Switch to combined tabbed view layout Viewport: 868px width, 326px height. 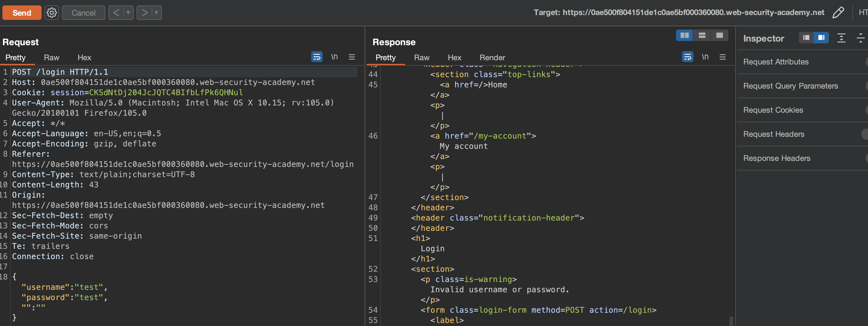719,36
